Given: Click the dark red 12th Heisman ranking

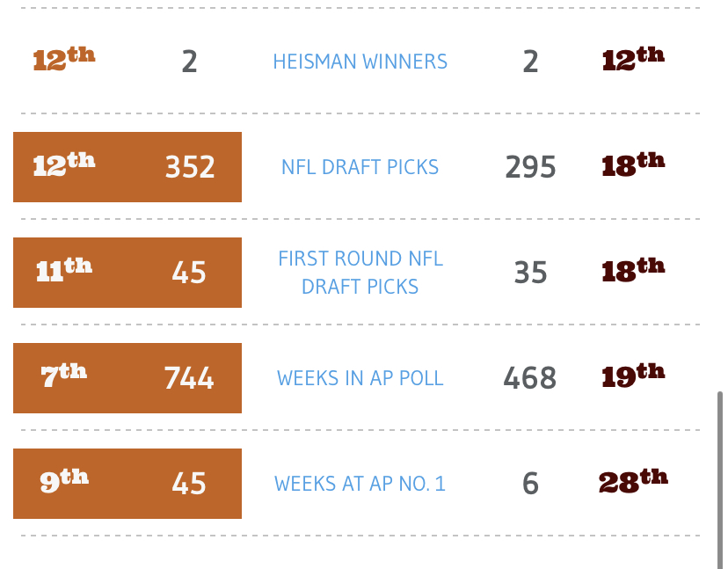Looking at the screenshot, I should coord(633,59).
